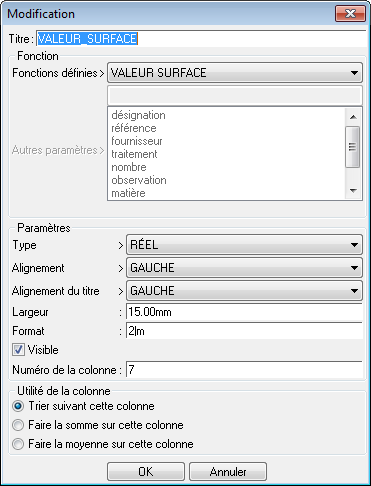Select Faire la moyenne sur cette colonne

(18, 444)
